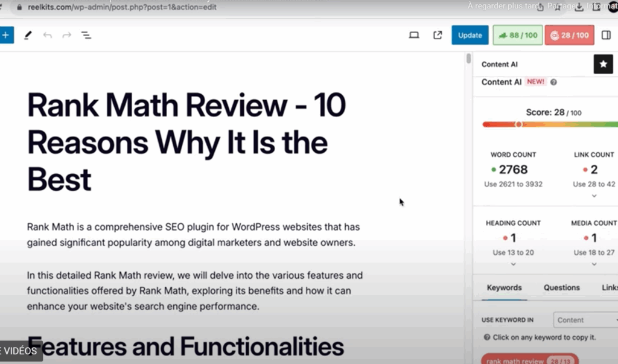
Task: Expand the chevron under Media Count
Action: 594,264
